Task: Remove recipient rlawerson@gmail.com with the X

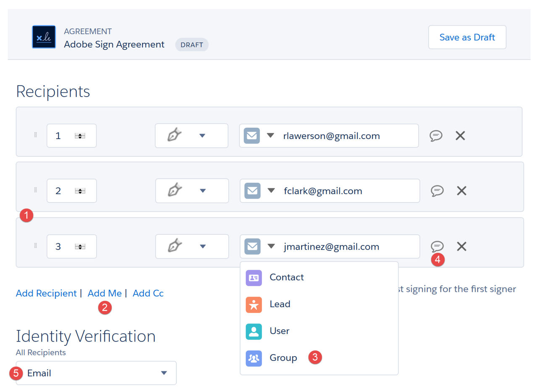Action: tap(460, 135)
